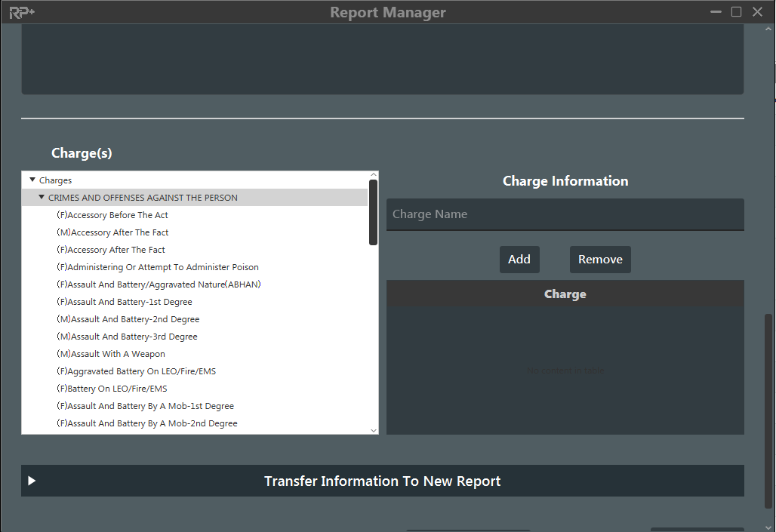Choose (F)Administering Or Attempt To Administer Poison
776x532 pixels.
(x=158, y=267)
